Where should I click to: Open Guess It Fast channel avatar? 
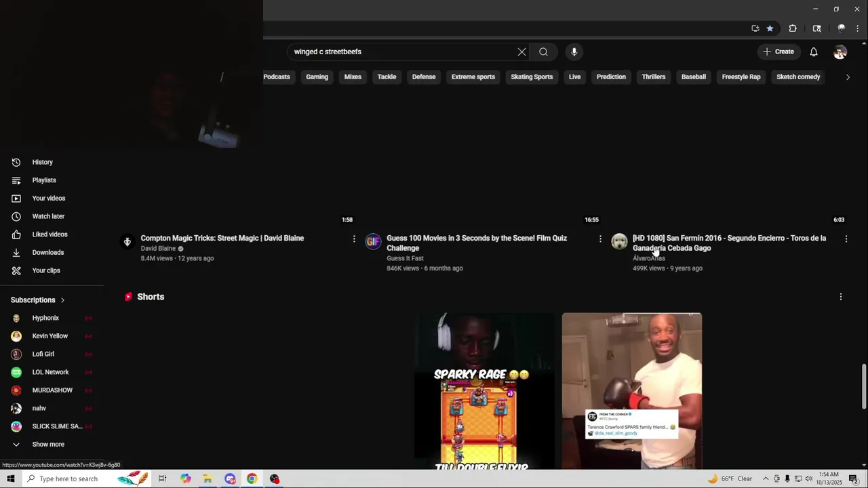[x=374, y=241]
